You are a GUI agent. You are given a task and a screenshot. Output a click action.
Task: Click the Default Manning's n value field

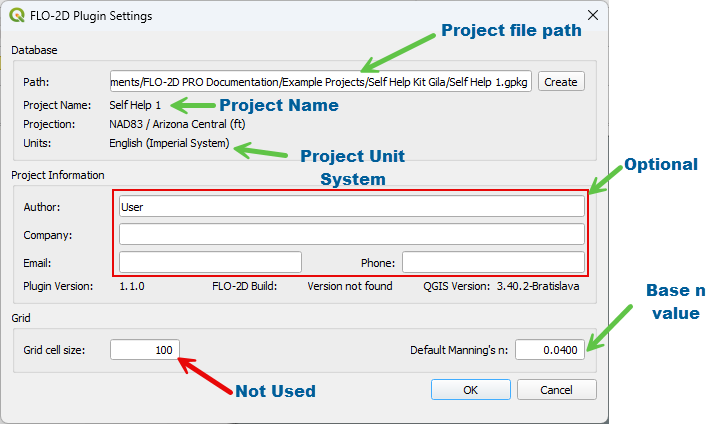coord(550,350)
